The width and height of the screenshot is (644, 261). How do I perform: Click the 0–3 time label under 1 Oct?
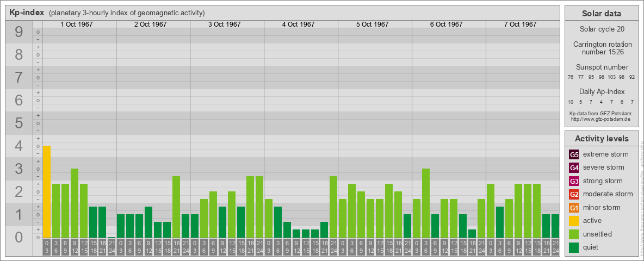pyautogui.click(x=46, y=247)
